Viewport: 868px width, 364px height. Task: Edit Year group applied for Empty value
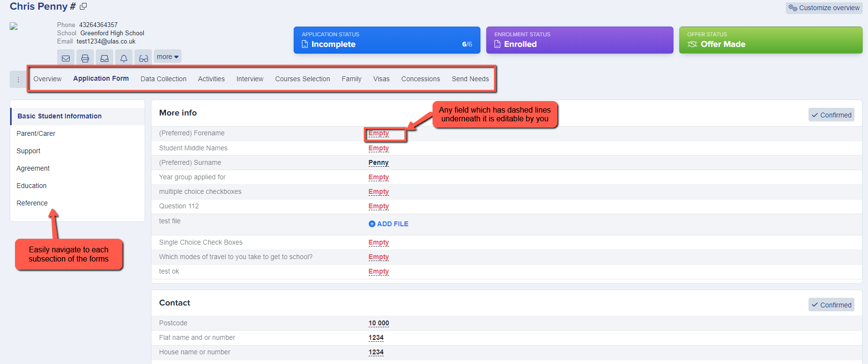378,177
